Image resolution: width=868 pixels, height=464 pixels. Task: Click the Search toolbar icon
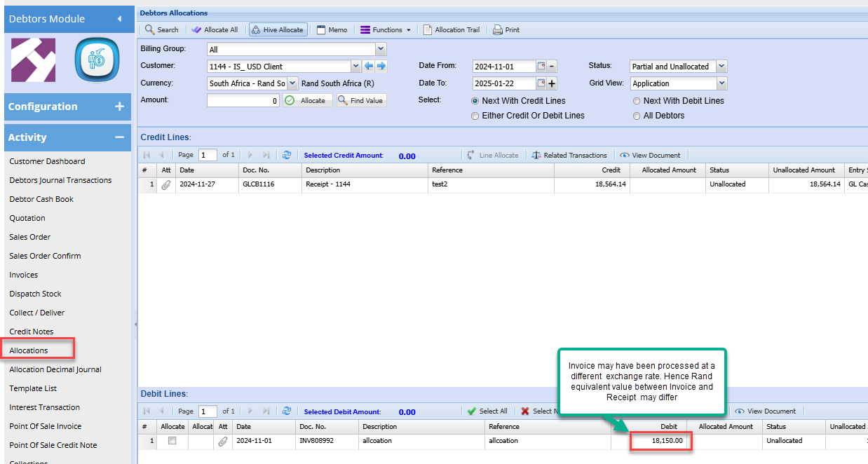pos(161,30)
